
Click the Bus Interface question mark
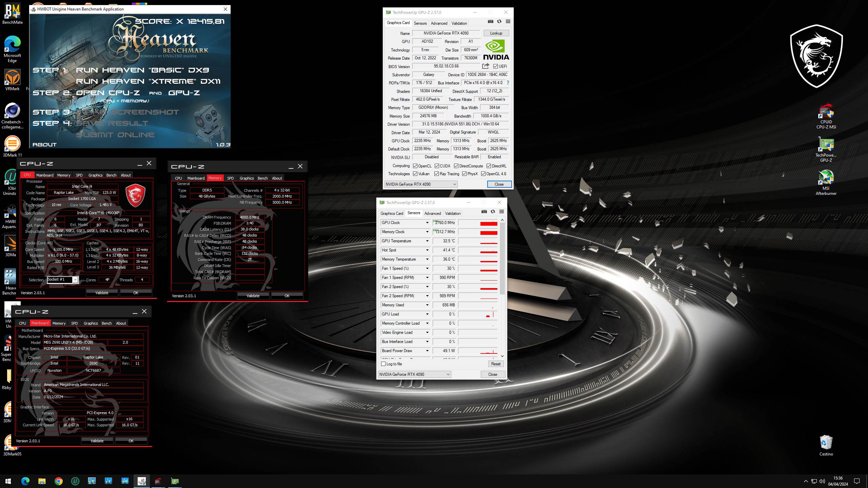tap(508, 83)
